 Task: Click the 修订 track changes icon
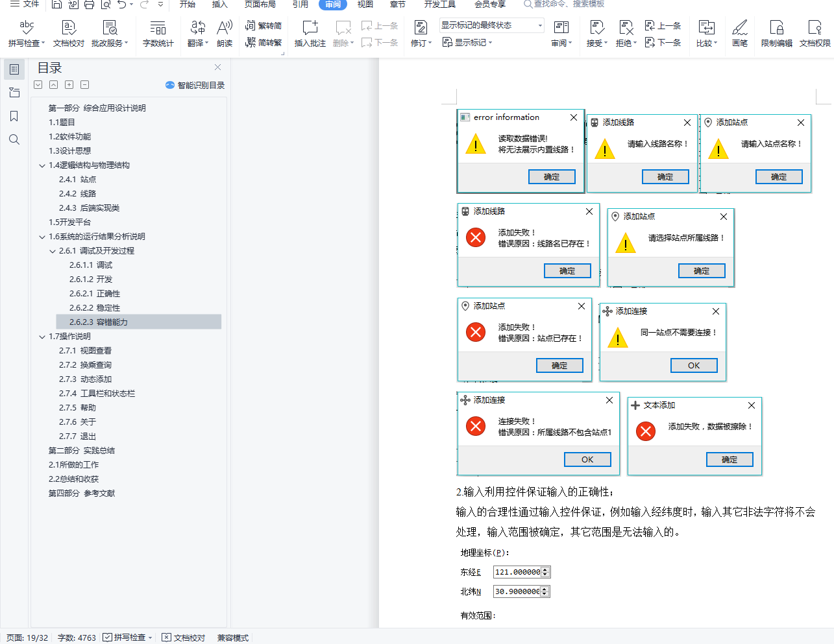coord(421,27)
